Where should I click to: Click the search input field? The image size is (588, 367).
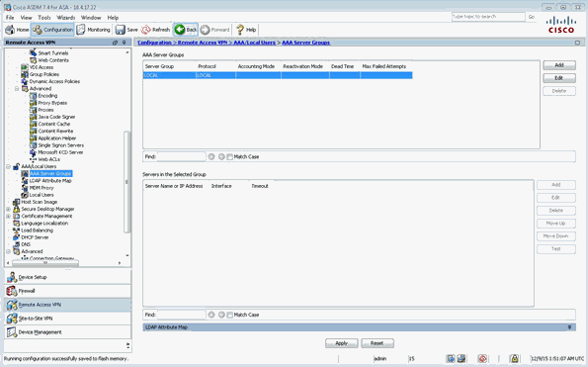tap(488, 17)
